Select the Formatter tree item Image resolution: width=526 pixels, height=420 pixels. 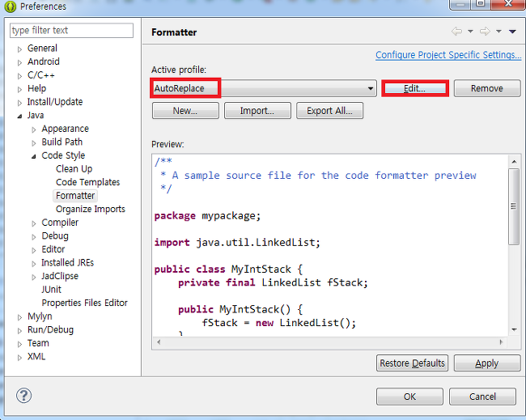75,196
